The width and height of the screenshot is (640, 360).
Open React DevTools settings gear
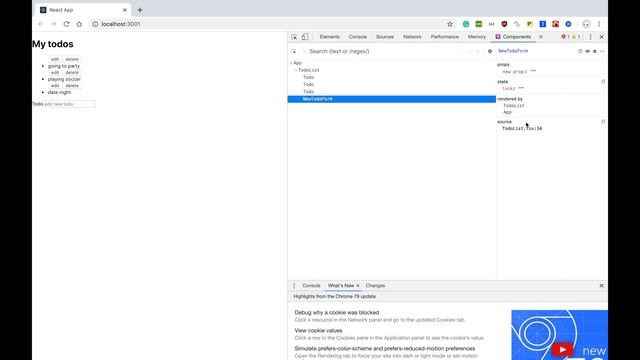490,51
